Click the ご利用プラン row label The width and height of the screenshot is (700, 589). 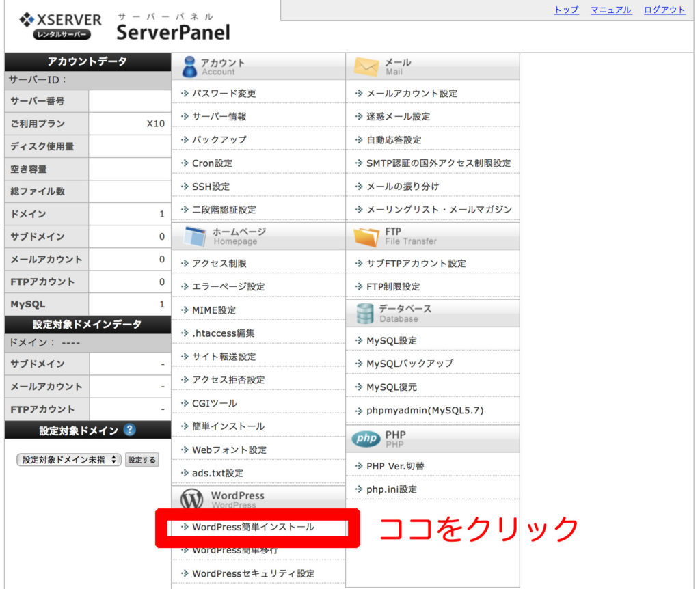coord(38,124)
